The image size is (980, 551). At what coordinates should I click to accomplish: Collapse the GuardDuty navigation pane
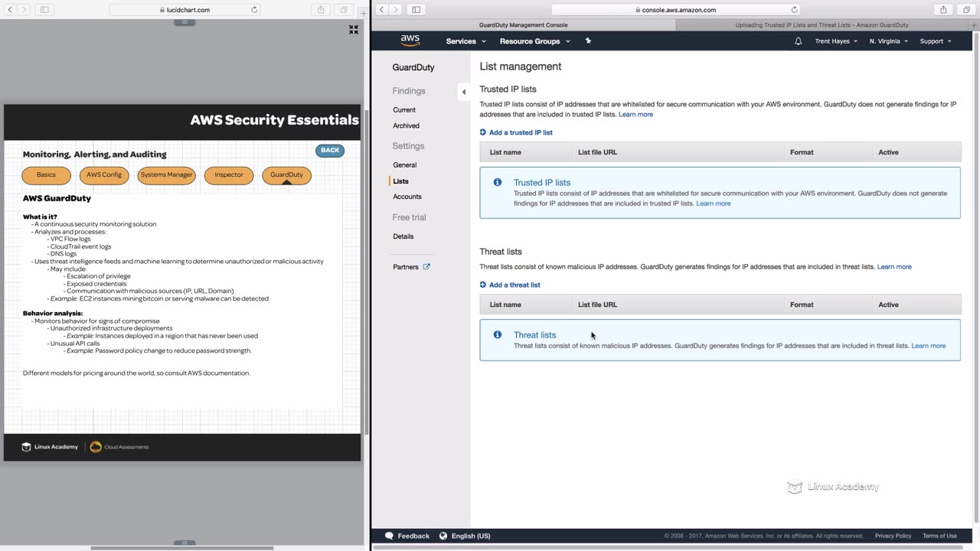pos(463,92)
